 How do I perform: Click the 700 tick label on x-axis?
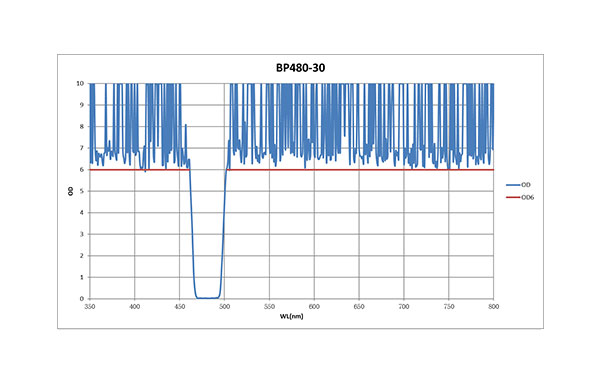pos(404,306)
